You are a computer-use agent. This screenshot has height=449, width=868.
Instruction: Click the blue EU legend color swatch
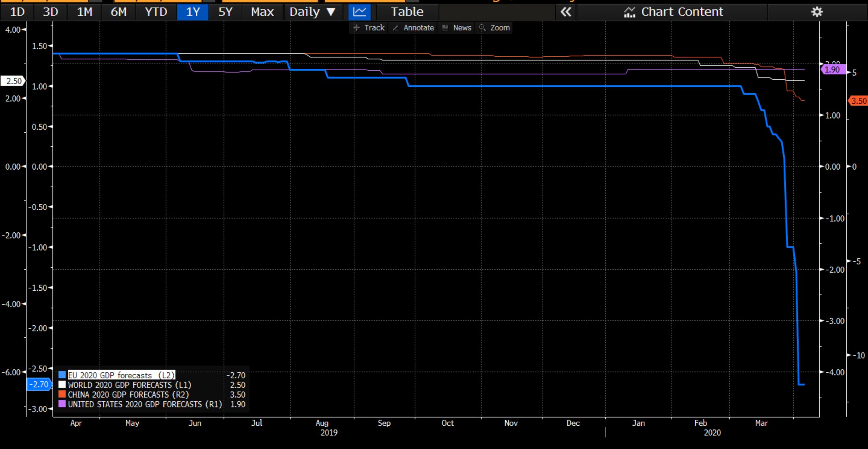click(62, 375)
